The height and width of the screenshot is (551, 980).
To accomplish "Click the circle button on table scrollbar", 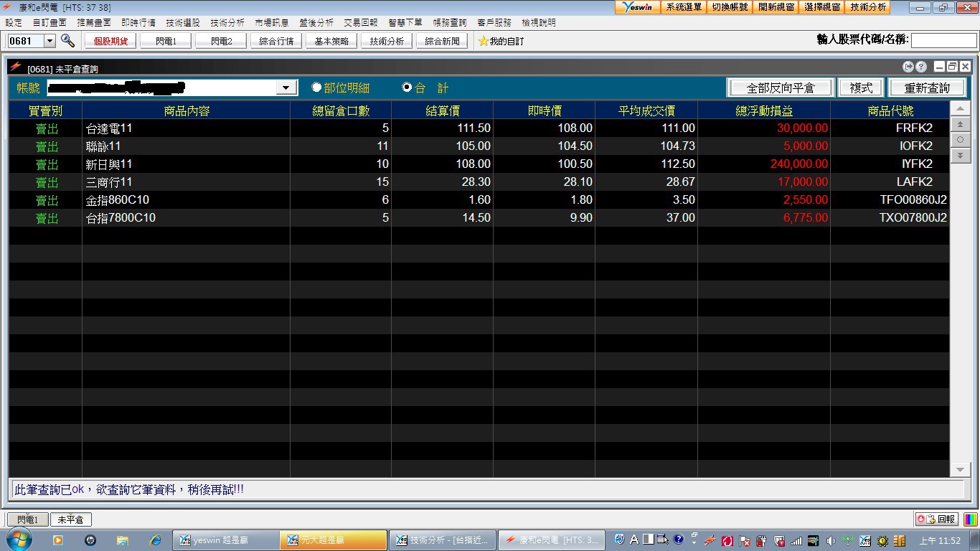I will pos(960,140).
